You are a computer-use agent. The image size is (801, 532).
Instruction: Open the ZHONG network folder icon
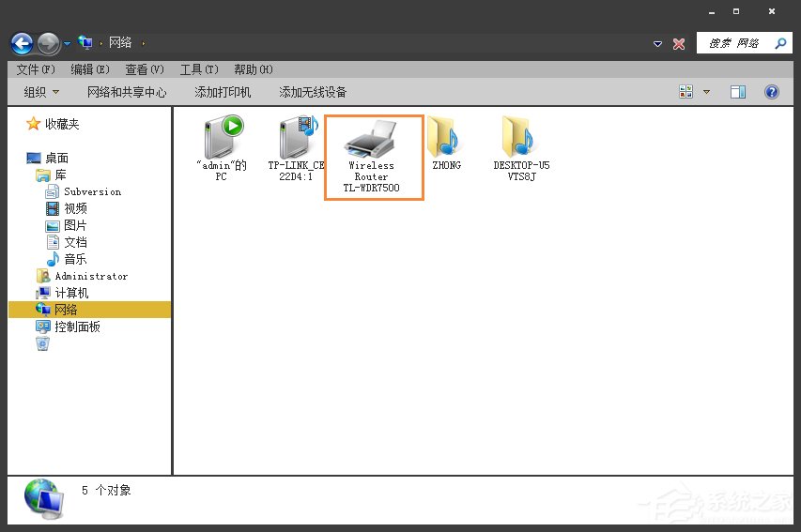(x=446, y=139)
